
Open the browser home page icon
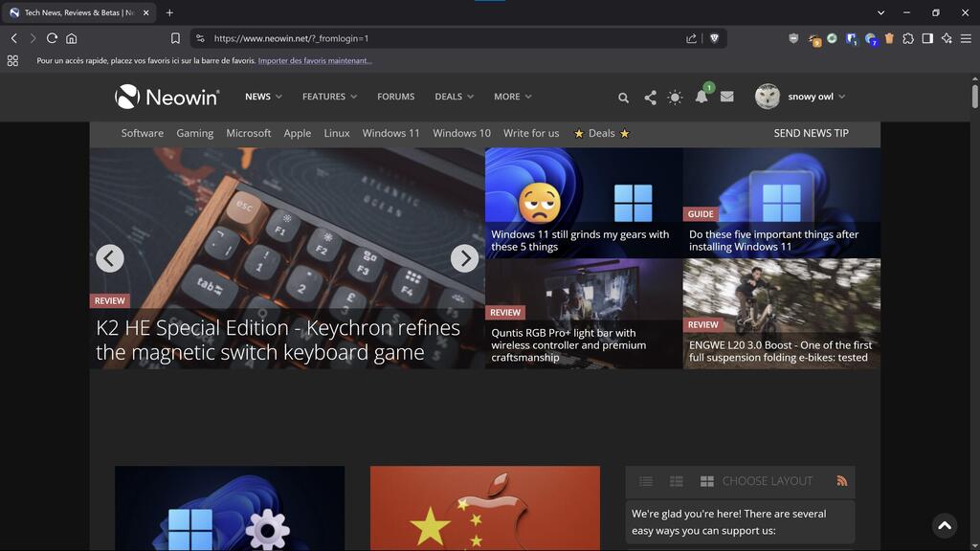pos(71,38)
